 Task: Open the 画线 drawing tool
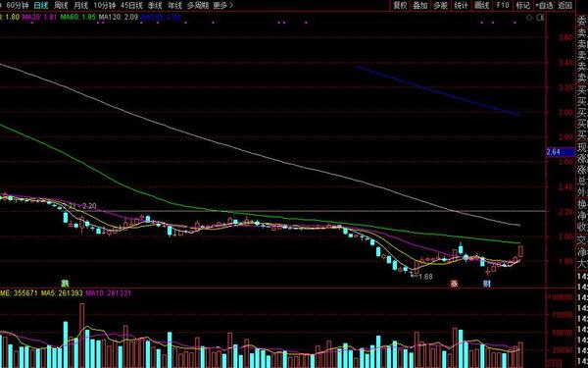[x=481, y=5]
